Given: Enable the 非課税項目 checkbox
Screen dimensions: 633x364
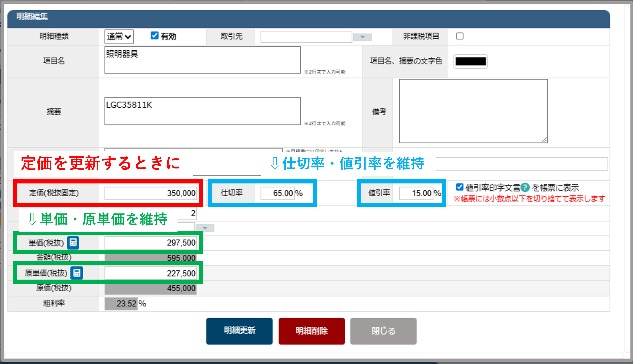Looking at the screenshot, I should (x=460, y=36).
